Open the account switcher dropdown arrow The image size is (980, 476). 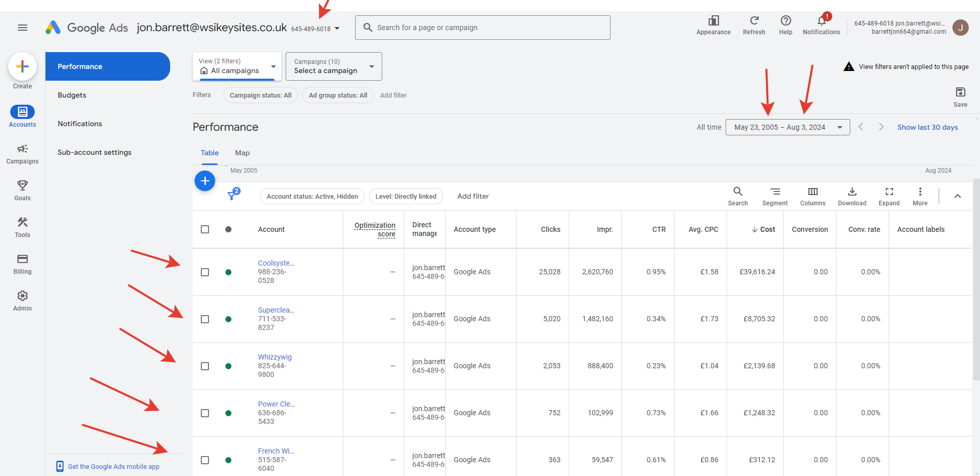click(337, 29)
